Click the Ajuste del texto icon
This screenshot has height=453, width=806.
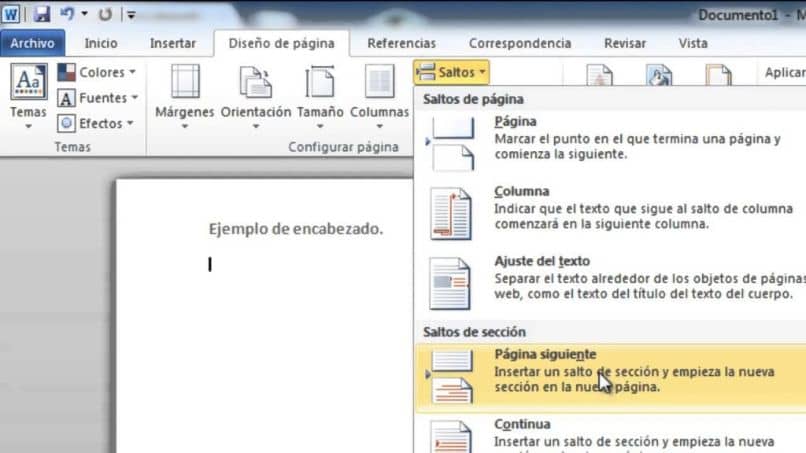(450, 284)
